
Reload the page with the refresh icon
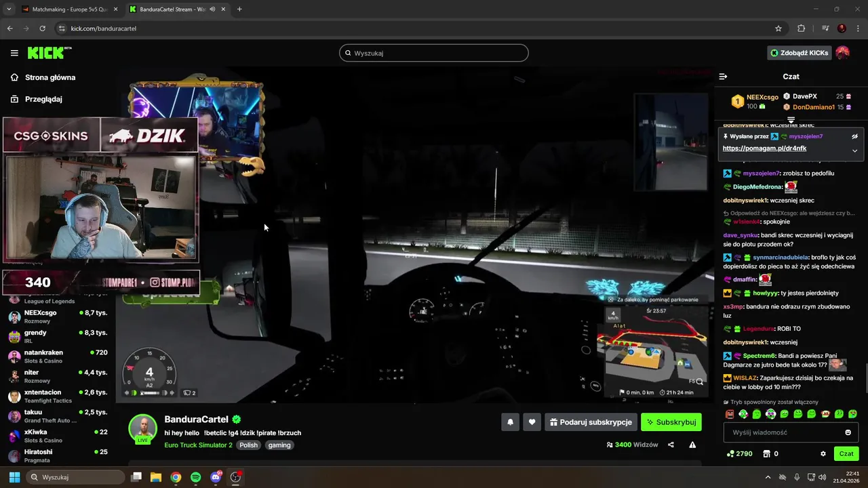(42, 28)
